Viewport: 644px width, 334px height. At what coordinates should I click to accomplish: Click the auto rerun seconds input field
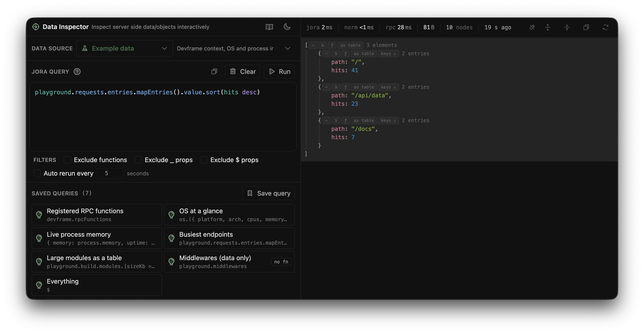click(x=110, y=173)
